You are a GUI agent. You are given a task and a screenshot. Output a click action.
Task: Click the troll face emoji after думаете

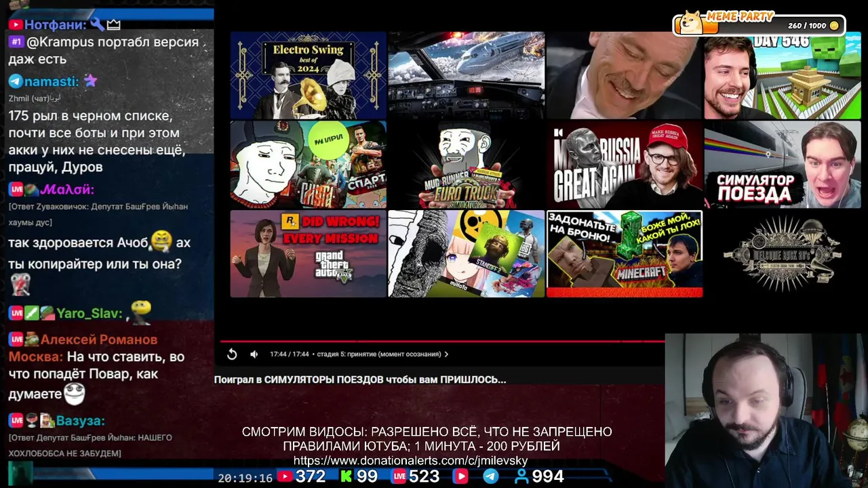click(x=74, y=392)
